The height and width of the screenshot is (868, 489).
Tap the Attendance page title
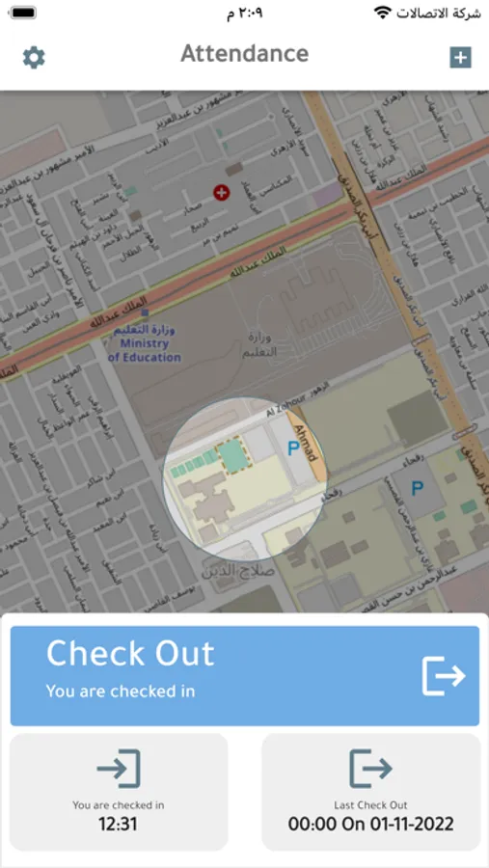point(245,54)
